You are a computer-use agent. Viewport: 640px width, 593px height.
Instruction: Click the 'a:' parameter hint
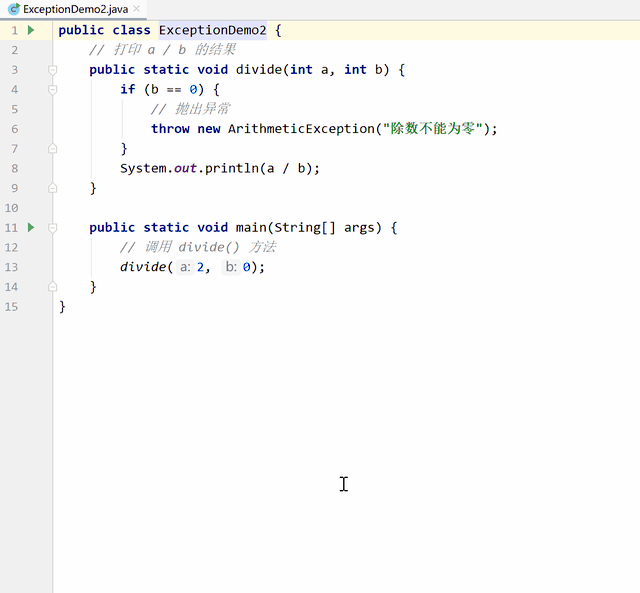point(185,267)
